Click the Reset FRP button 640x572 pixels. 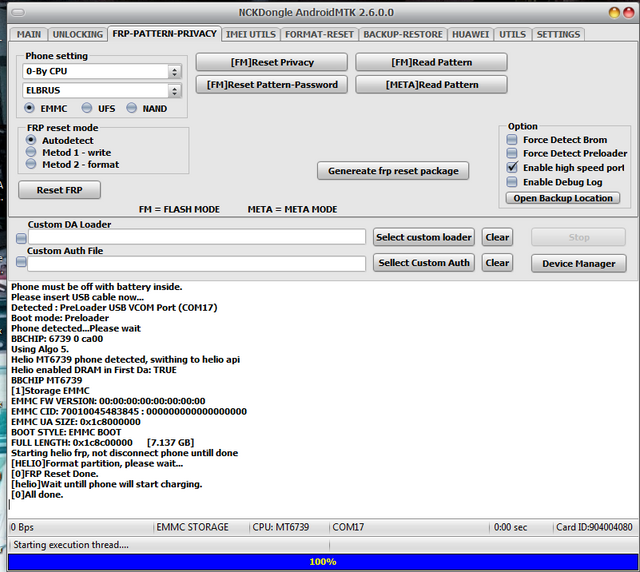60,190
